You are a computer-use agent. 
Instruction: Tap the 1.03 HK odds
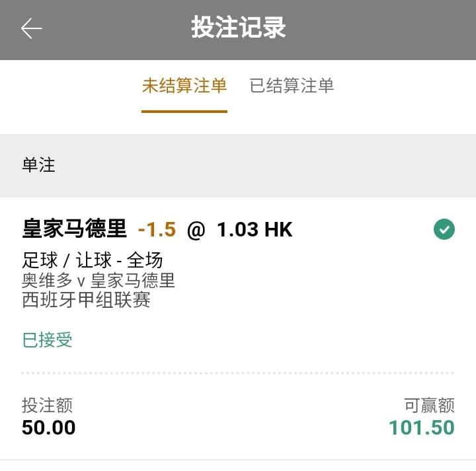tap(255, 229)
